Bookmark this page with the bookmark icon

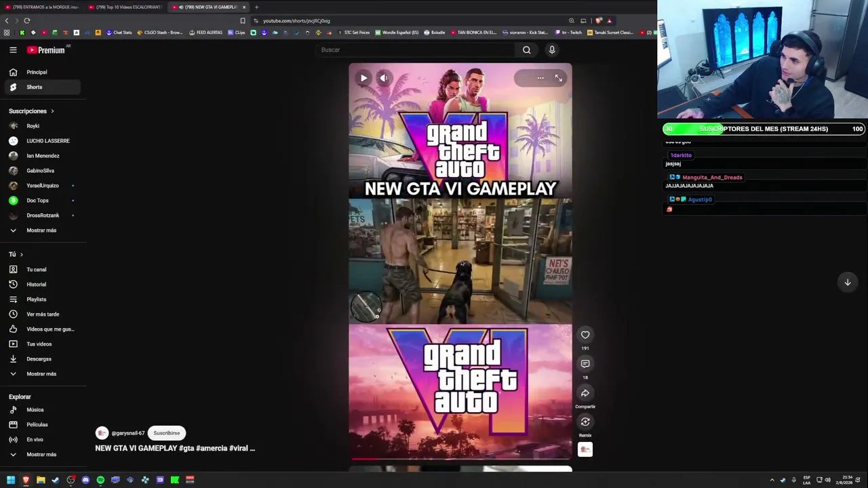point(243,21)
